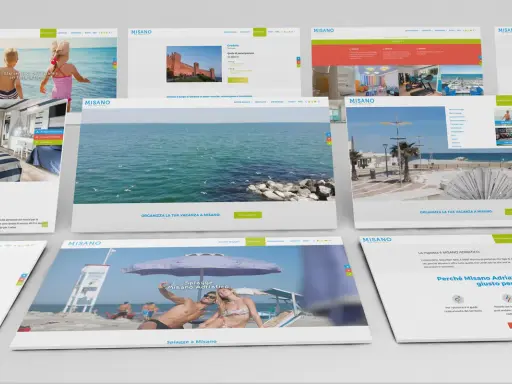Click the sea and rocks hero image
This screenshot has height=384, width=512.
coord(204,156)
